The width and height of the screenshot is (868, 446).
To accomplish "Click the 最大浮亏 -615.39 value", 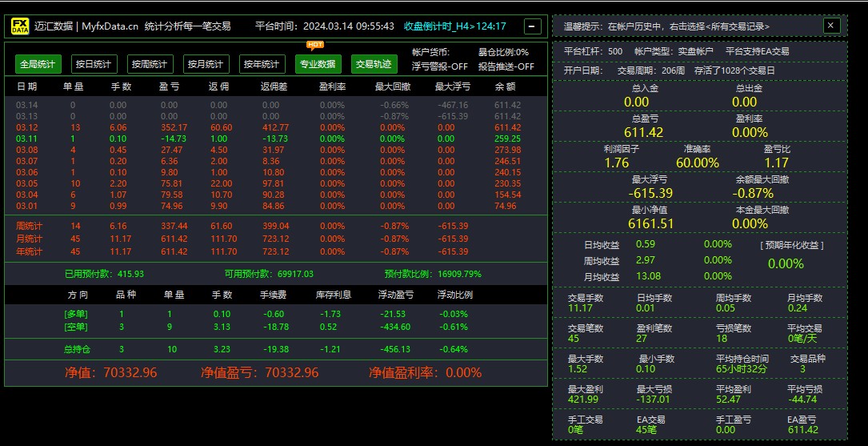I will (650, 193).
